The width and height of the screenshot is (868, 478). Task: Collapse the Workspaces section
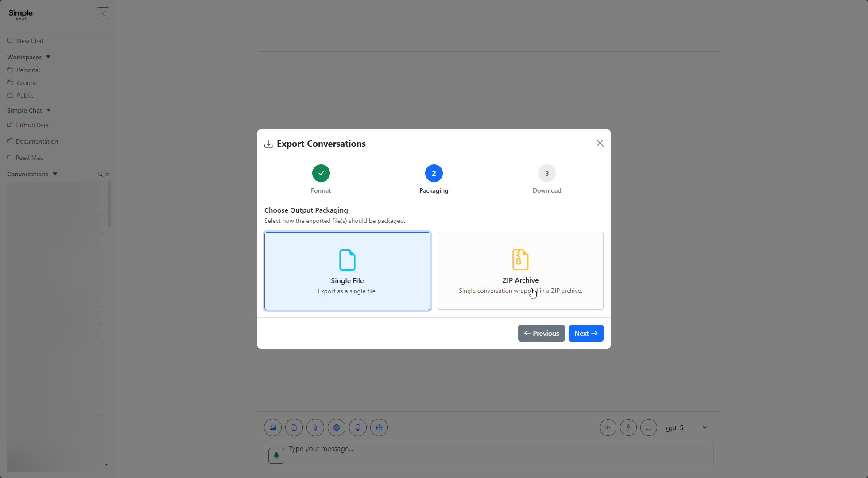(x=48, y=57)
